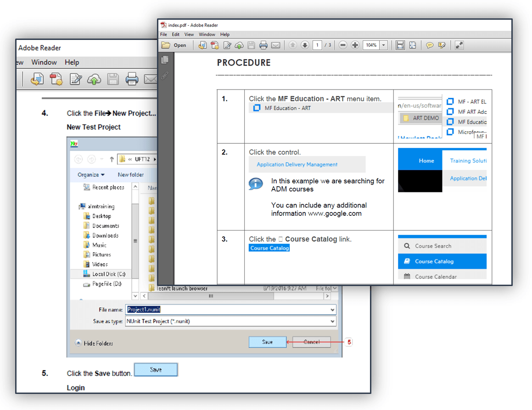Open the Help menu in the background window
532x410 pixels.
coord(72,62)
